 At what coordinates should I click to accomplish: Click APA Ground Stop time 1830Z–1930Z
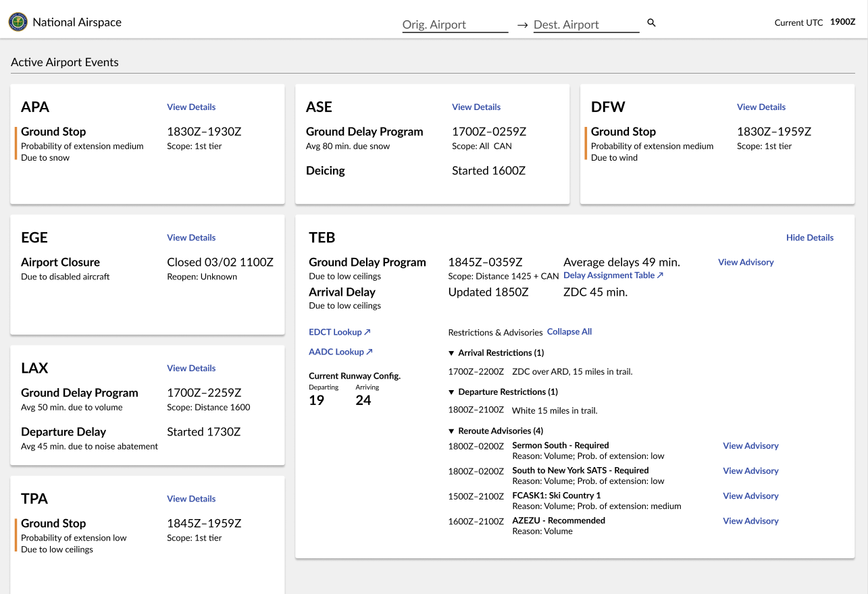[x=205, y=132]
